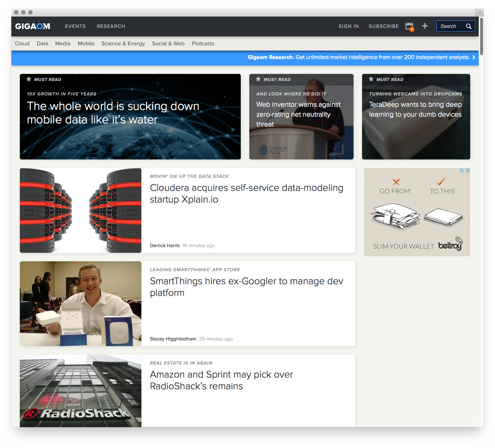Open SmartThings hires ex-Googler headline
This screenshot has width=495, height=448.
246,287
